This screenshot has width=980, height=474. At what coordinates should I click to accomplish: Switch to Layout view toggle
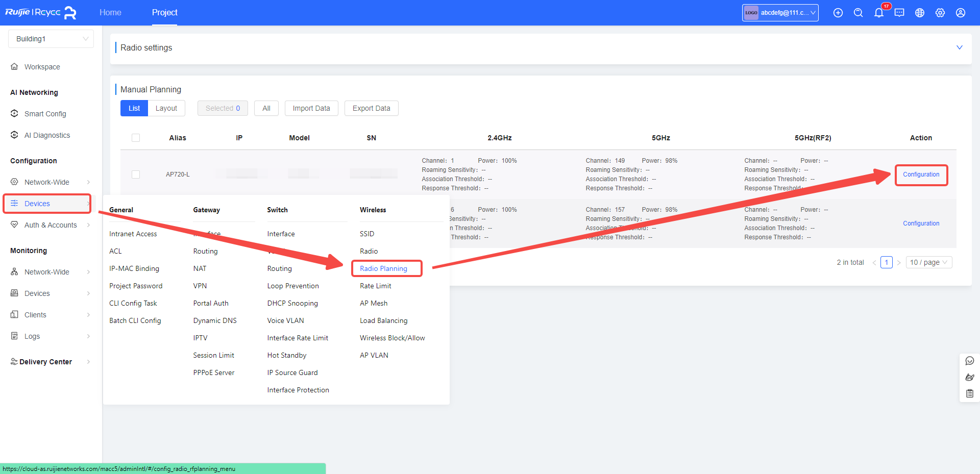click(166, 108)
